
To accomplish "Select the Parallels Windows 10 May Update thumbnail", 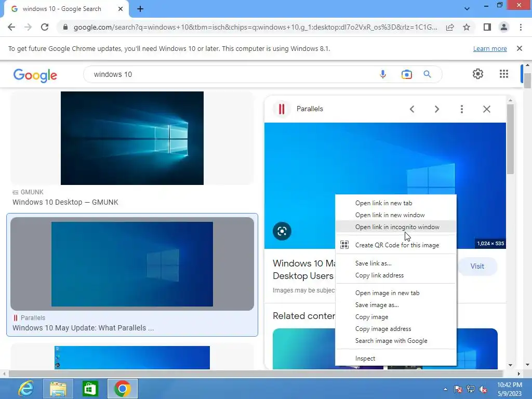I will [132, 264].
